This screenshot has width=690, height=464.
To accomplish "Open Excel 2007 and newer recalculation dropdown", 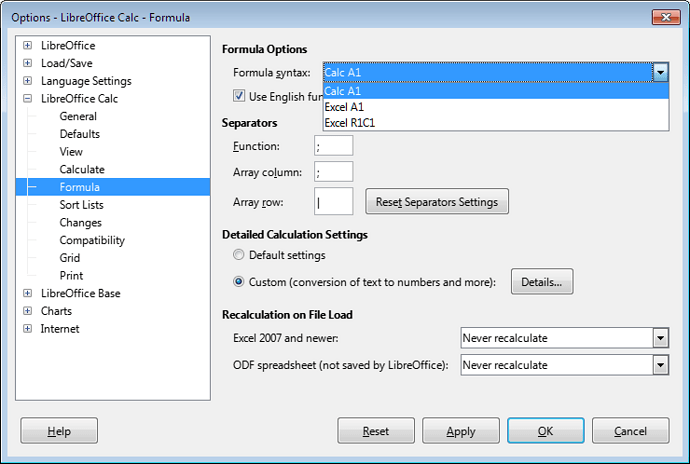I will pos(565,338).
